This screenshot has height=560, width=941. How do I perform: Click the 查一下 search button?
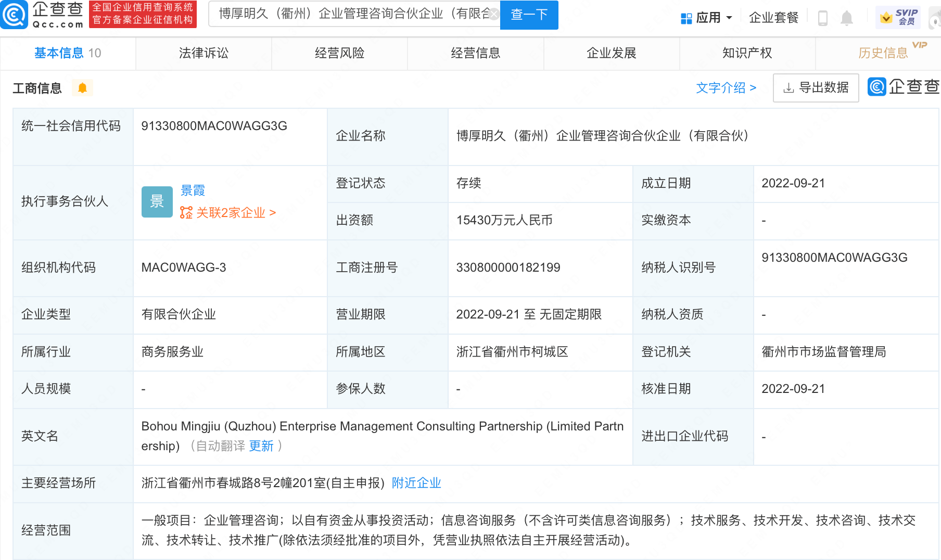[x=529, y=15]
